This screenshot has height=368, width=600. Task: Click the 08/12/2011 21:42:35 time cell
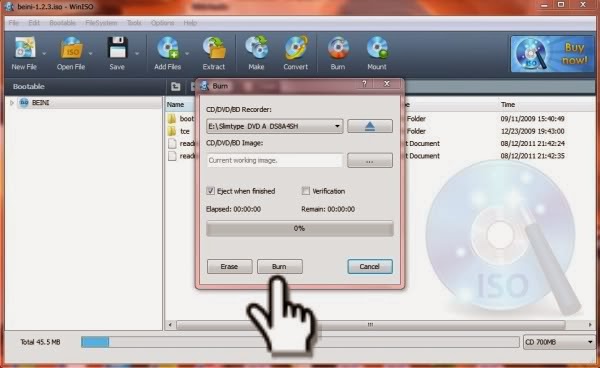(x=532, y=156)
